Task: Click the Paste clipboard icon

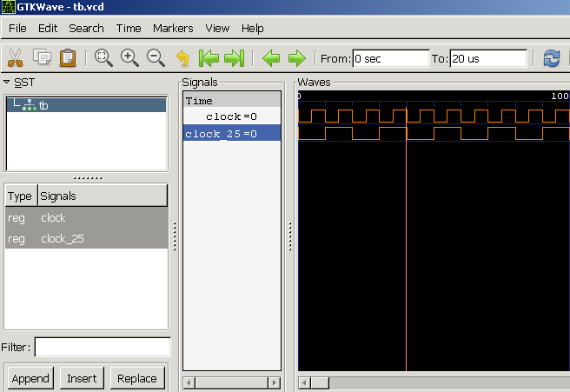Action: (68, 58)
